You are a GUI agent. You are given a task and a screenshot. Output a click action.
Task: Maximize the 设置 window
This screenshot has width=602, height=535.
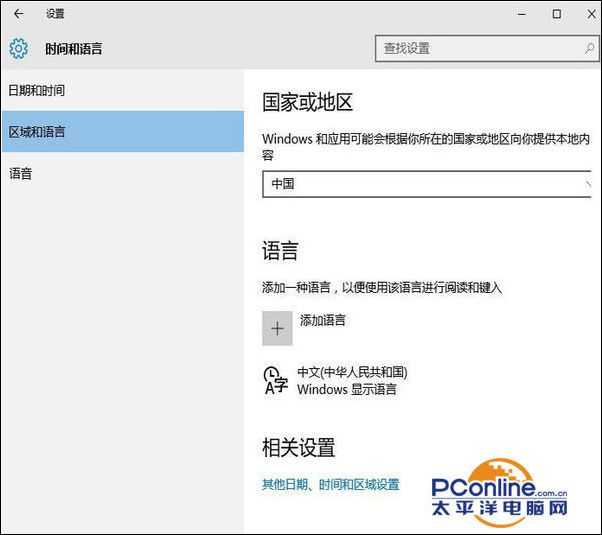point(557,14)
